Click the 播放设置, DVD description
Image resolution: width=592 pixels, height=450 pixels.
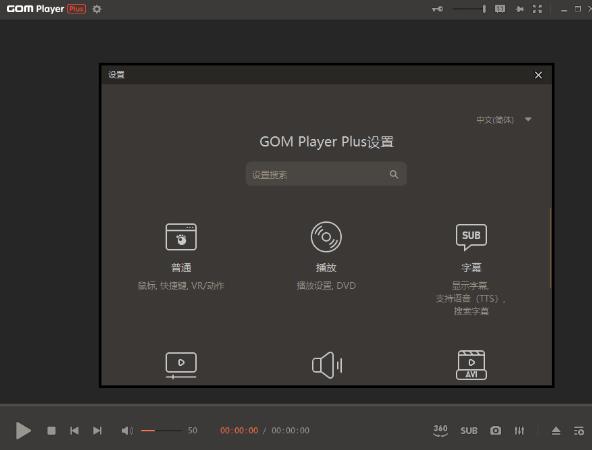pyautogui.click(x=326, y=285)
